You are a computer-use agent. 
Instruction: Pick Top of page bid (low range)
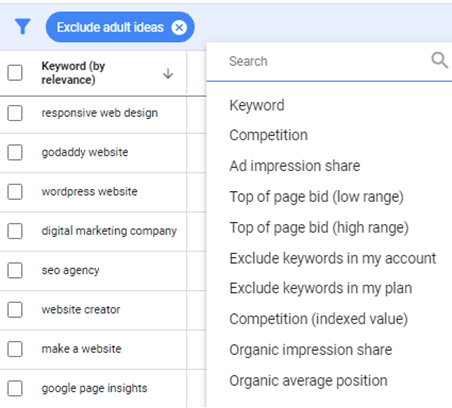coord(317,197)
